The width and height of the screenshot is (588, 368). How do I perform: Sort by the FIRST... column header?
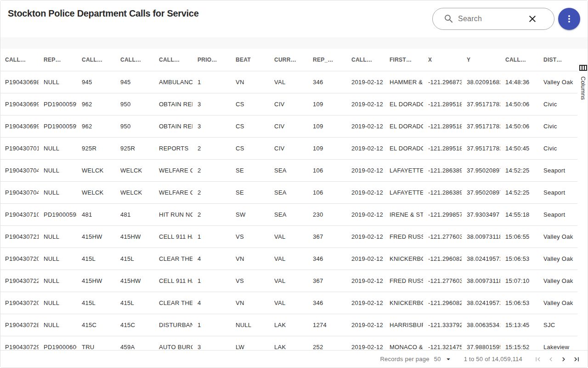tap(401, 60)
